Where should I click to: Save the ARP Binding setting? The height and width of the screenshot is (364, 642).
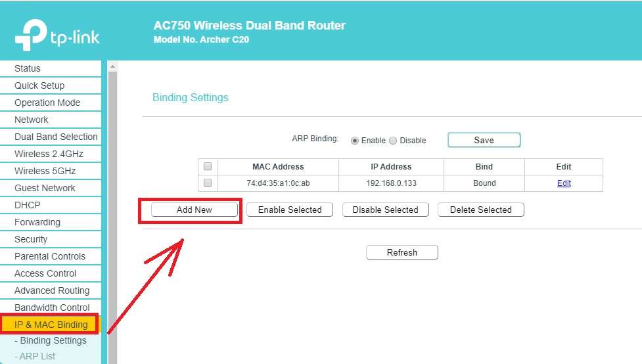coord(484,140)
